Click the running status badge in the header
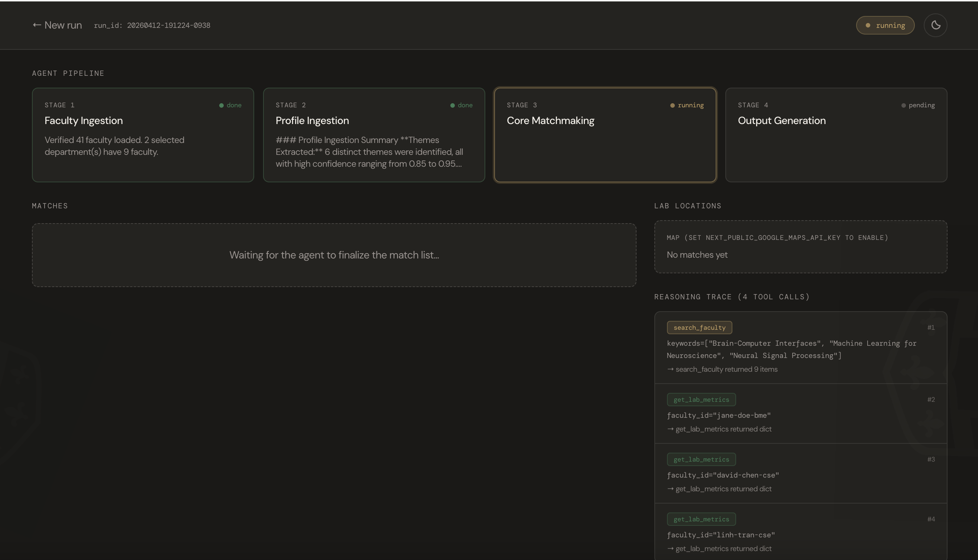The image size is (978, 560). [885, 25]
